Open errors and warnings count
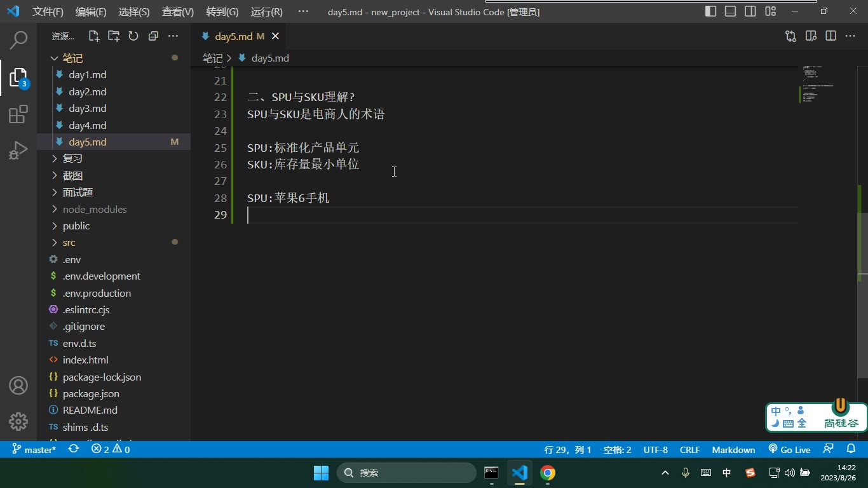 pos(111,449)
